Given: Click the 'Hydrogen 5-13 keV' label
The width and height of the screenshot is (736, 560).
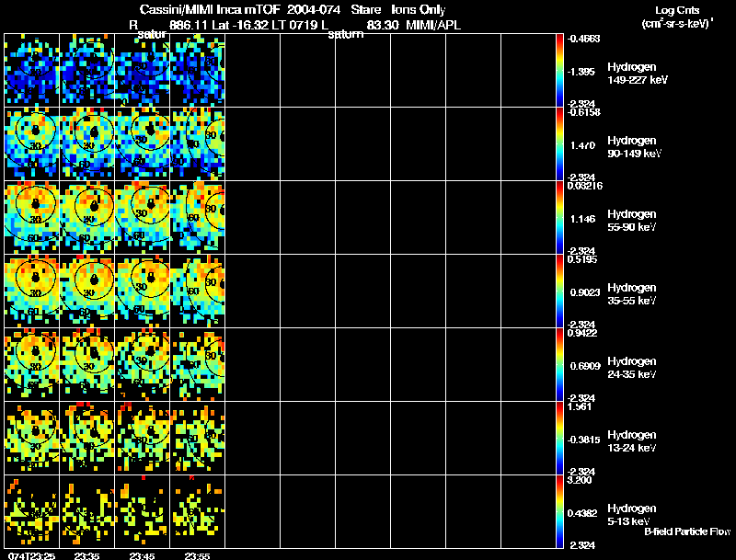Looking at the screenshot, I should point(632,515).
